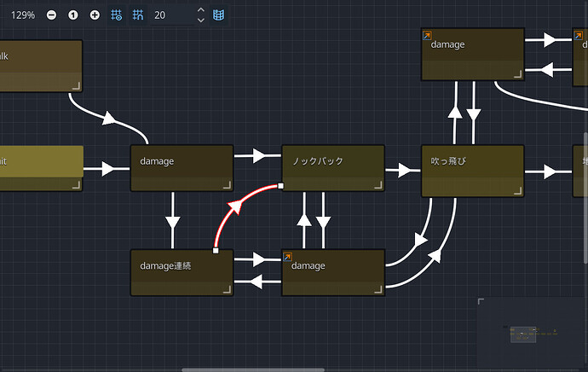
Task: Click link icon on damage node above 吹っ飛び
Action: coord(427,36)
